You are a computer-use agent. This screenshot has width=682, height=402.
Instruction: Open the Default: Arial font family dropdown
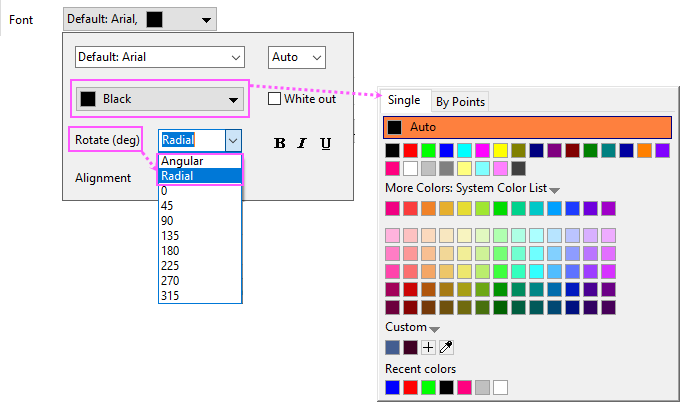[x=160, y=57]
